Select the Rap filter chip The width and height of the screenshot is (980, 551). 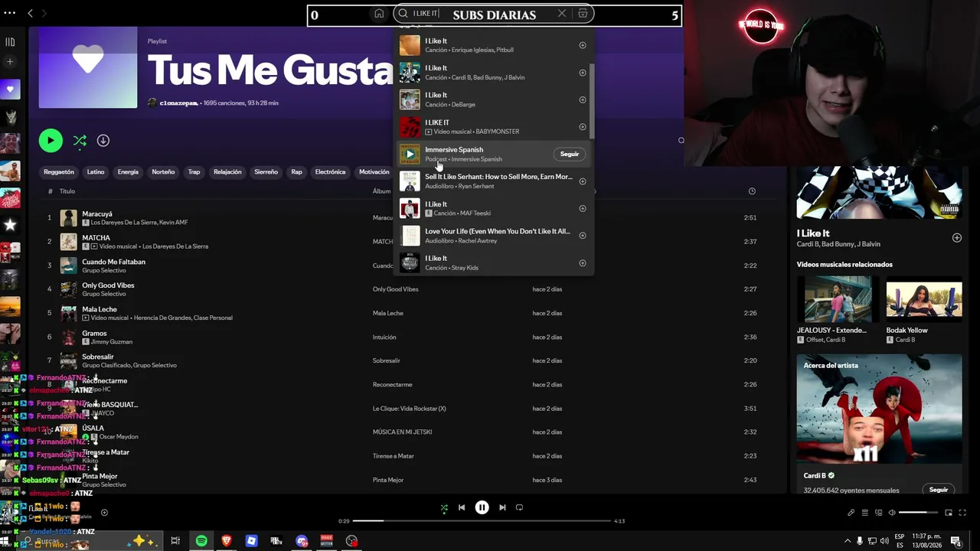pos(296,172)
